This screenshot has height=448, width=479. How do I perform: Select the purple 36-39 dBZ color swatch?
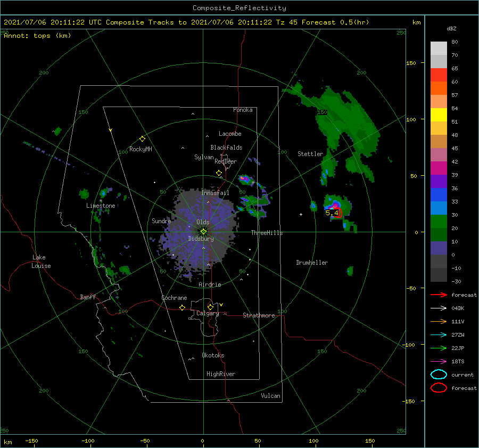pyautogui.click(x=439, y=181)
